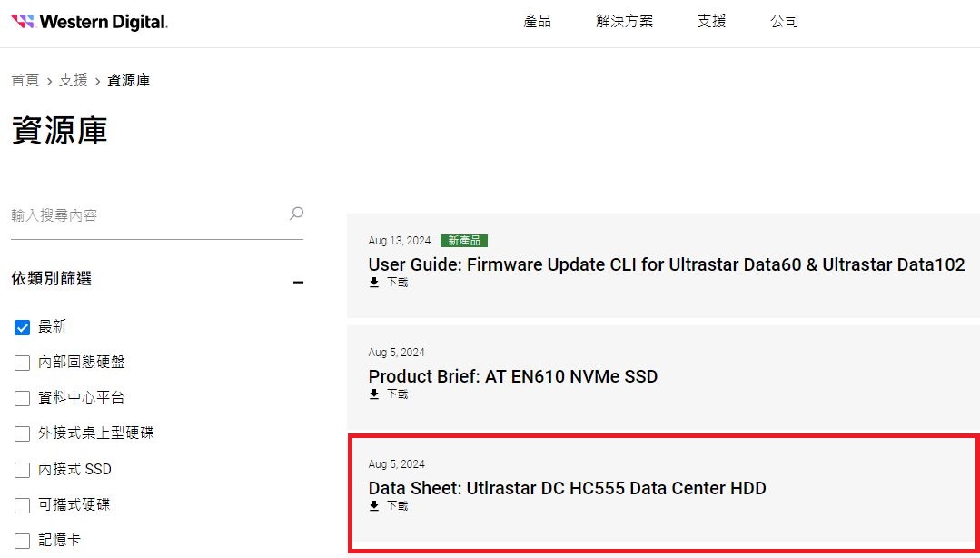The image size is (980, 558).
Task: Click download icon under AT EN610 Product Brief
Action: click(x=374, y=394)
